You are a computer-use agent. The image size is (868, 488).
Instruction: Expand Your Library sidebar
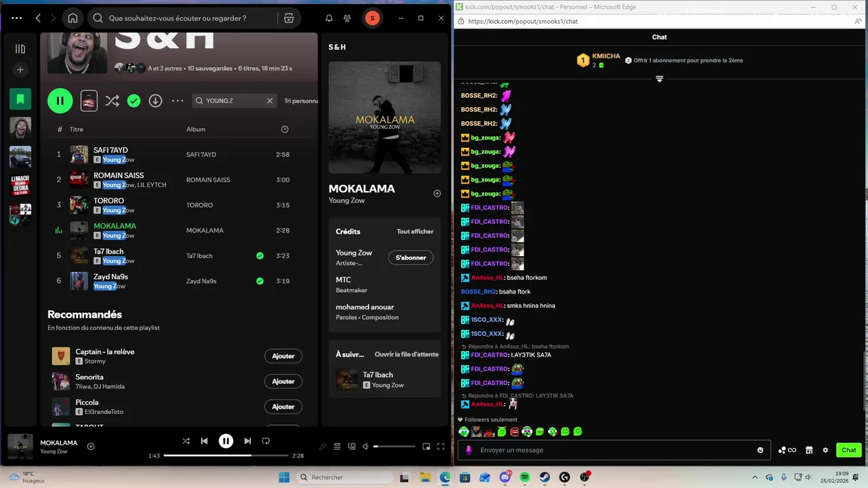[x=20, y=49]
